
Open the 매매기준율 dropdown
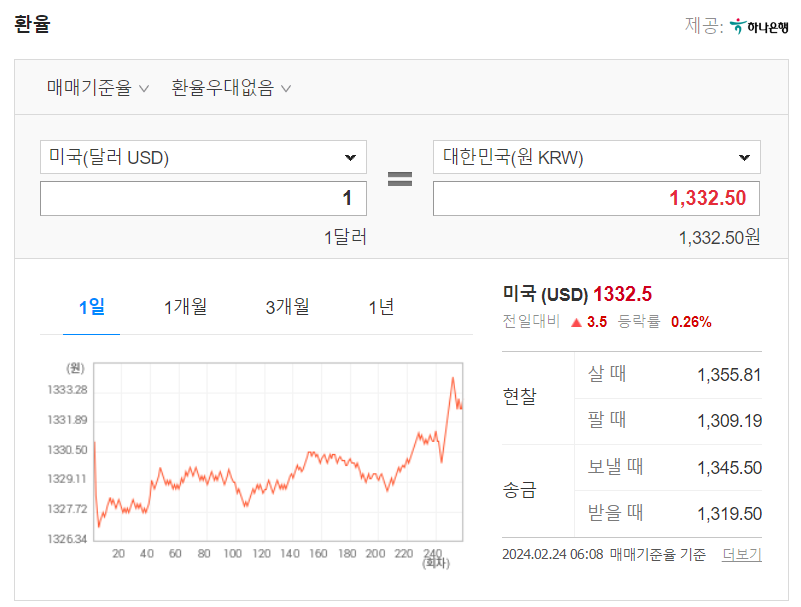coord(98,88)
